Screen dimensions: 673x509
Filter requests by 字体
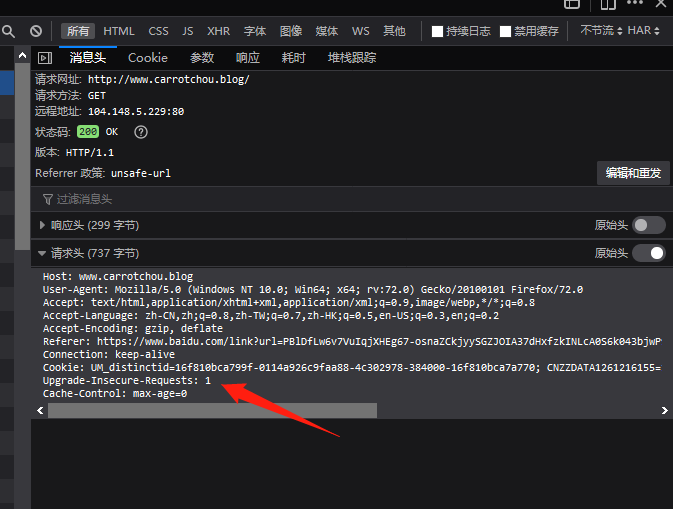tap(255, 31)
